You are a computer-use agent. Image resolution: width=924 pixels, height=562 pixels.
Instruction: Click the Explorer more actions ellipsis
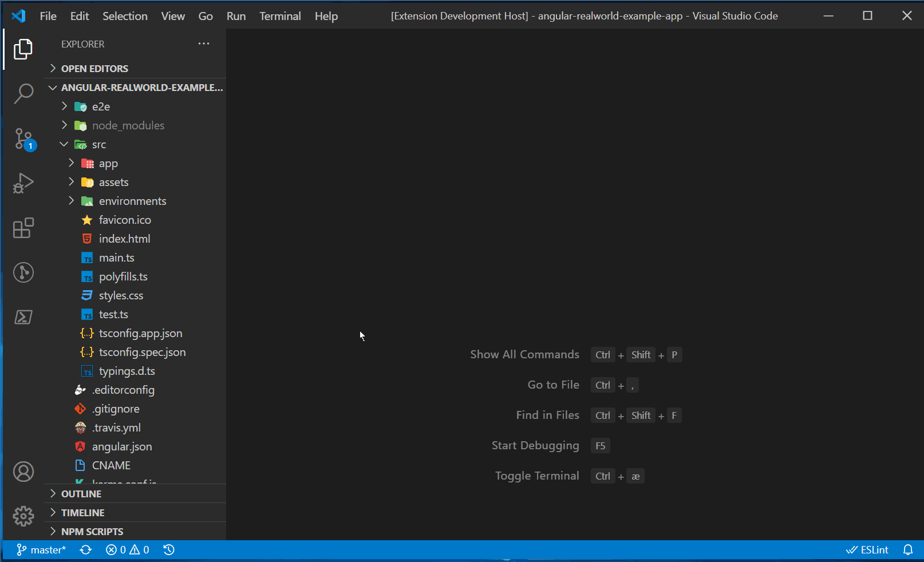[x=204, y=43]
